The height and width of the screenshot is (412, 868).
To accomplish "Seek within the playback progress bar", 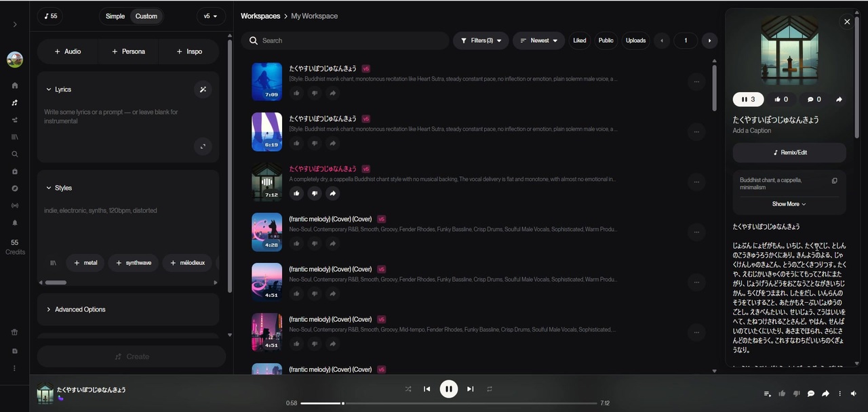I will tap(448, 403).
